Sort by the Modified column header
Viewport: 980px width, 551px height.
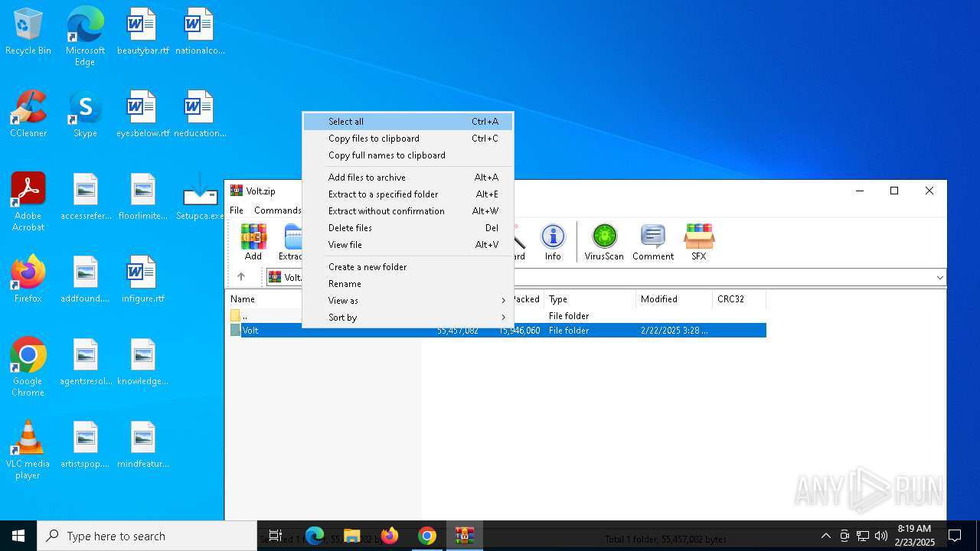[674, 299]
